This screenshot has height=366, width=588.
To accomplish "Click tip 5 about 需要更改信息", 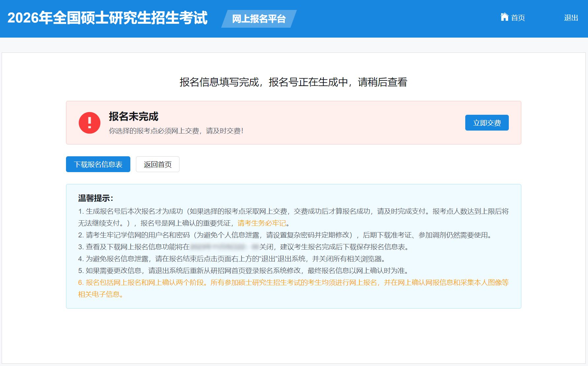I will pos(244,271).
